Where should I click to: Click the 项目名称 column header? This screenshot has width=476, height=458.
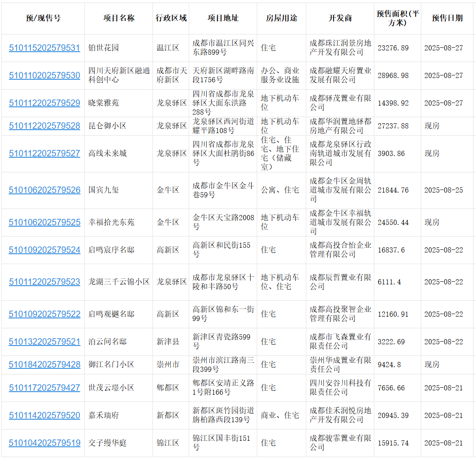[x=119, y=18]
